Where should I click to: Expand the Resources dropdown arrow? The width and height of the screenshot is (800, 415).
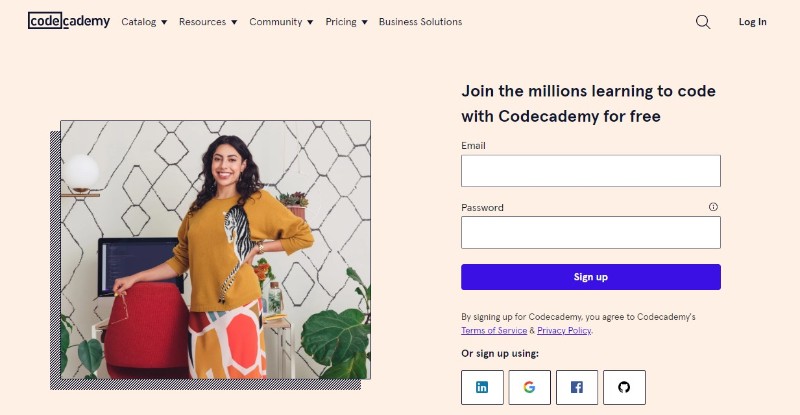click(x=234, y=22)
